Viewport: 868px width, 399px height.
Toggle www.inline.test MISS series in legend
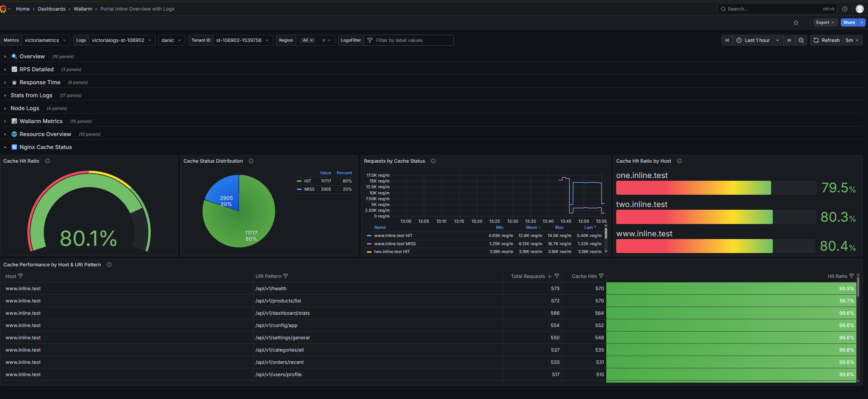395,244
